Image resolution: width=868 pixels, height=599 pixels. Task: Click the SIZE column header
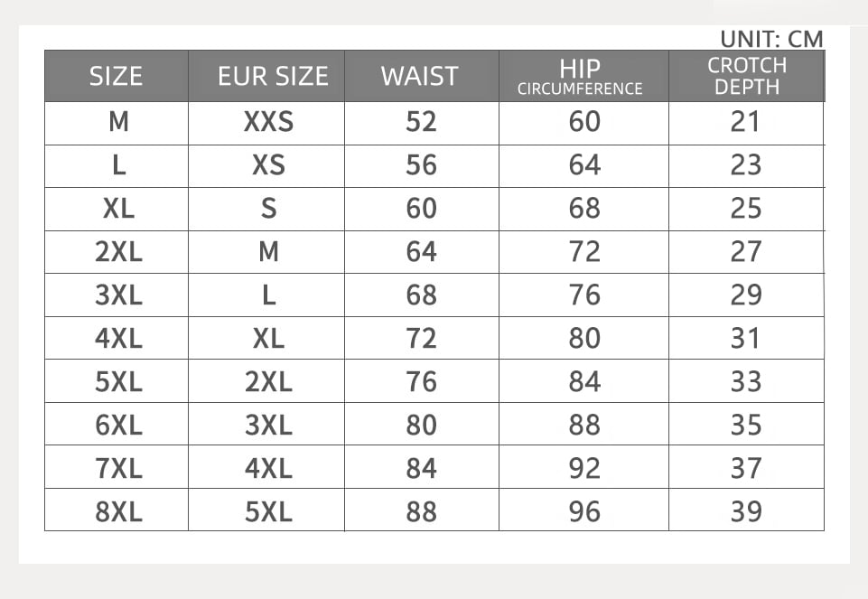117,77
